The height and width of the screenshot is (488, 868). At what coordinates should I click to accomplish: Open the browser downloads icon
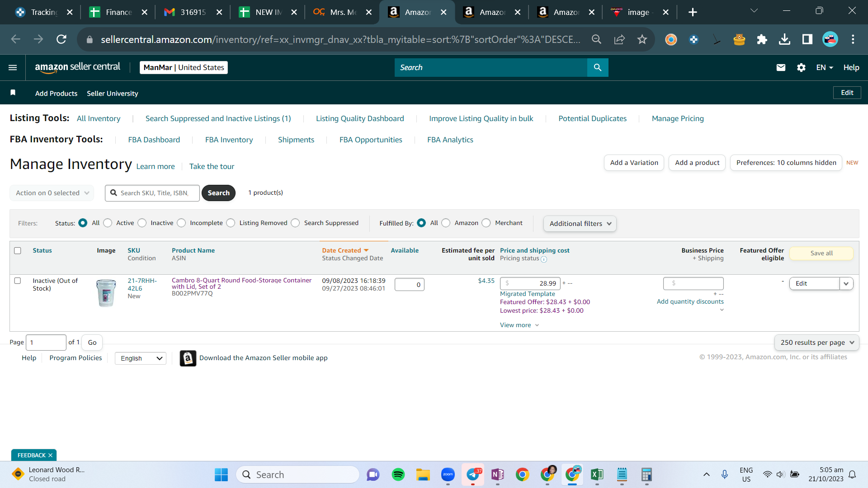pyautogui.click(x=784, y=39)
